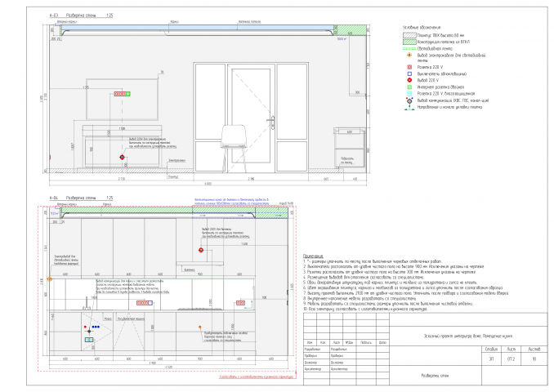This screenshot has height=392, width=554.
Task: Click the door handle on the glazed door
Action: click(x=272, y=122)
